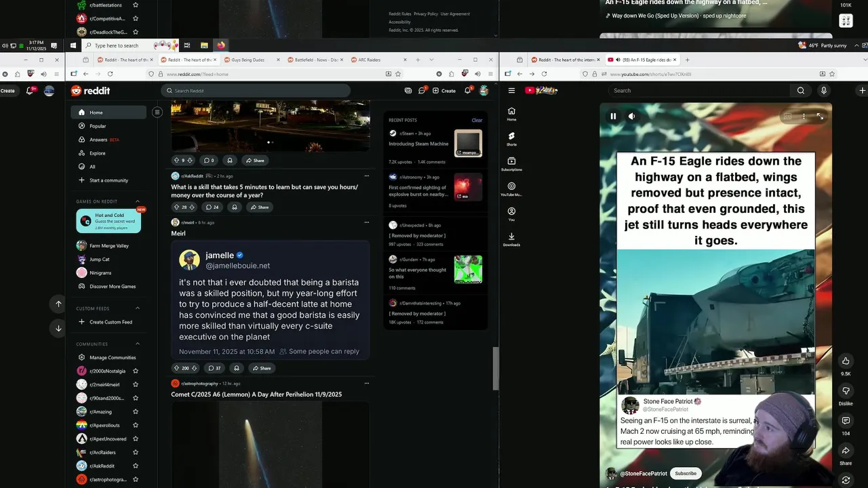Subscribe to @StoneFacePatriot channel

click(x=686, y=473)
